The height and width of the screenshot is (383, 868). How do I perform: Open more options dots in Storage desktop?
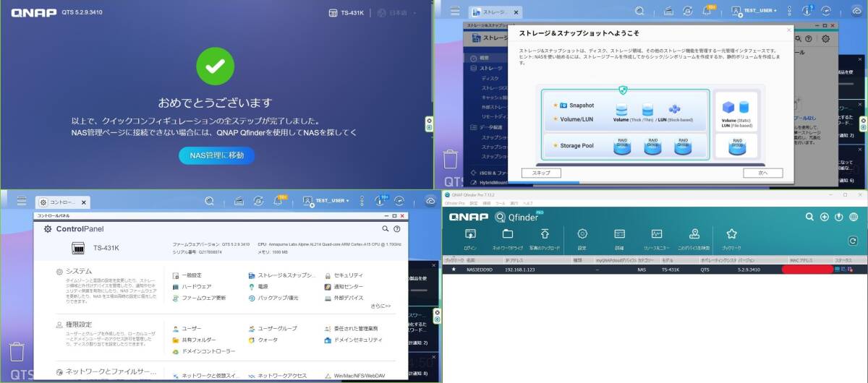click(790, 11)
